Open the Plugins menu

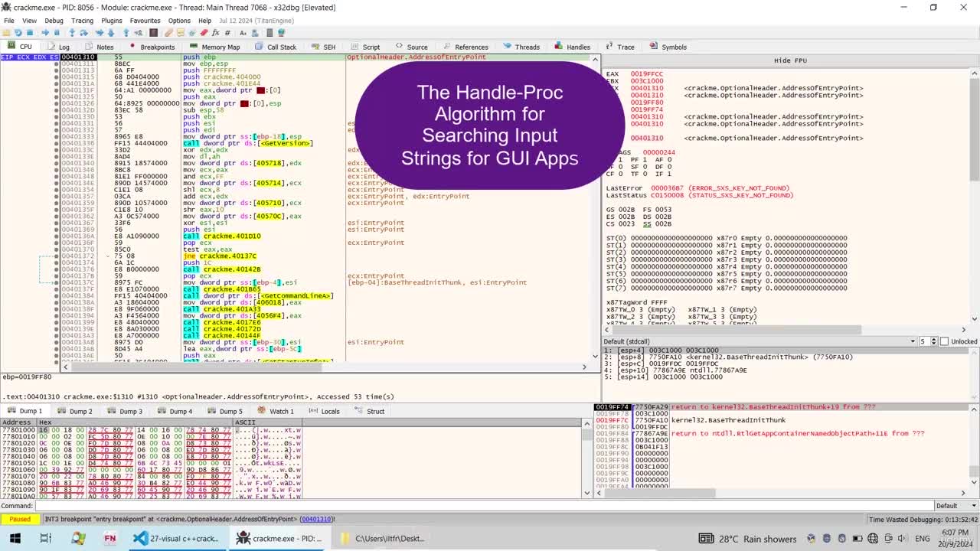click(x=112, y=21)
